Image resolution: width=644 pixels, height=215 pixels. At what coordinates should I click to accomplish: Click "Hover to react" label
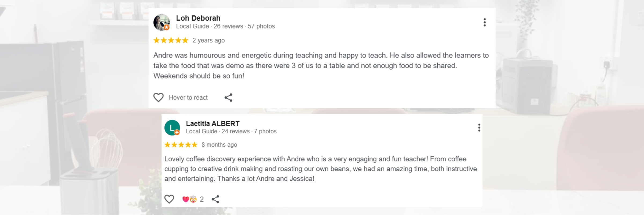point(188,98)
